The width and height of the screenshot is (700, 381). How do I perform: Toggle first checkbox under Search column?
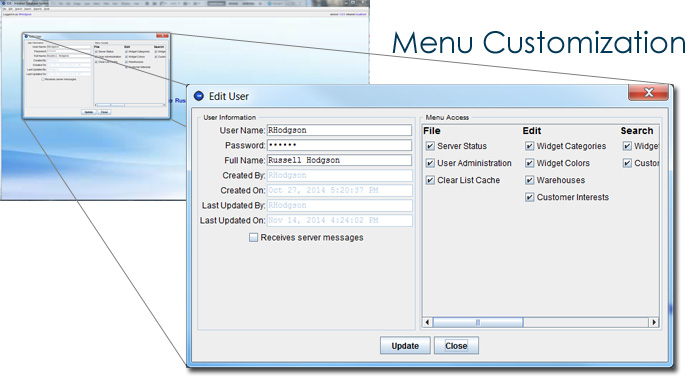(x=627, y=146)
